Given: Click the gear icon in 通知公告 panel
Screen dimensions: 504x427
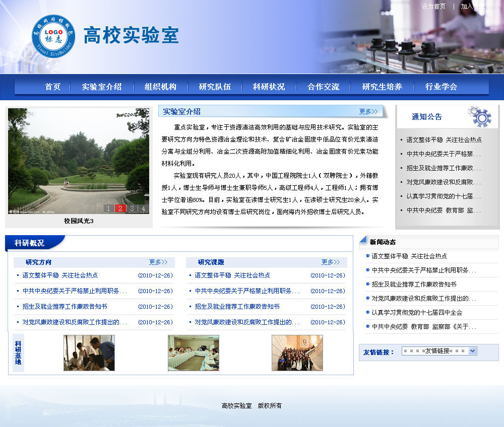Looking at the screenshot, I should (480, 116).
